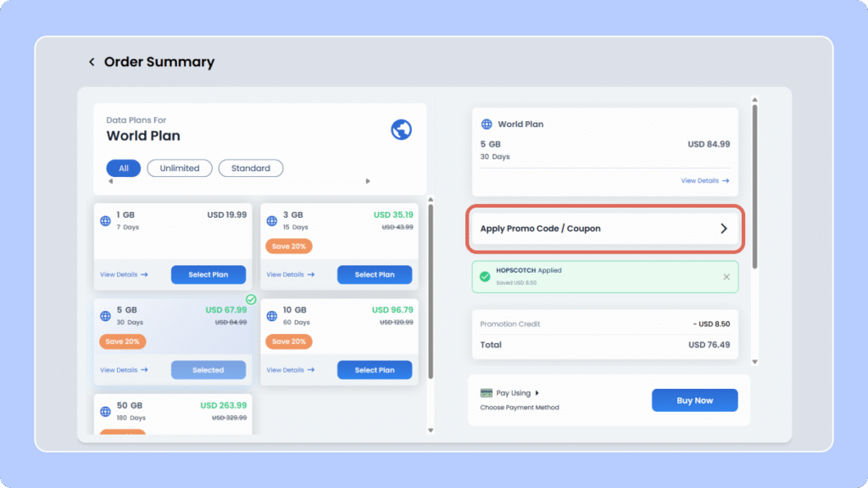Open View Details for the 3 GB plan
The image size is (868, 488).
point(290,274)
